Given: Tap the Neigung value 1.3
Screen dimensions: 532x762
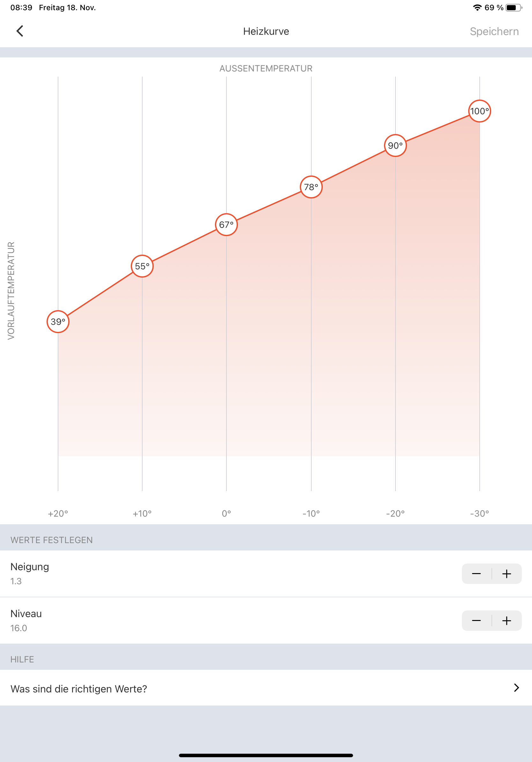Looking at the screenshot, I should pos(16,581).
